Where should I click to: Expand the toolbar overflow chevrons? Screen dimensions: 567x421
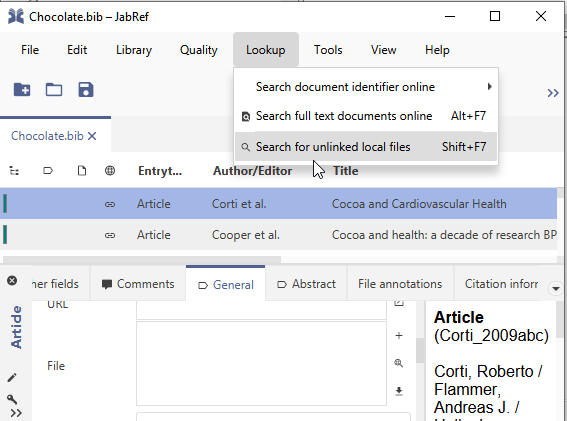(553, 93)
